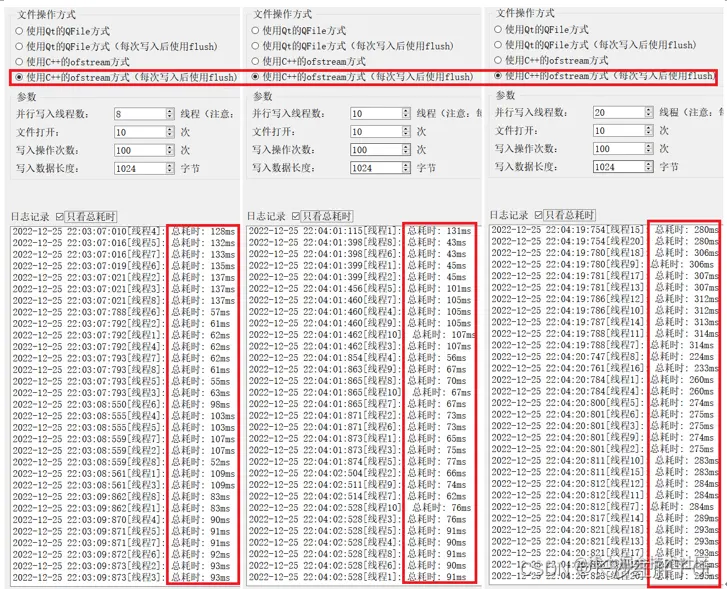Select log line 22:04:01:456[线程5] 总耗时 101ms

[x=360, y=288]
